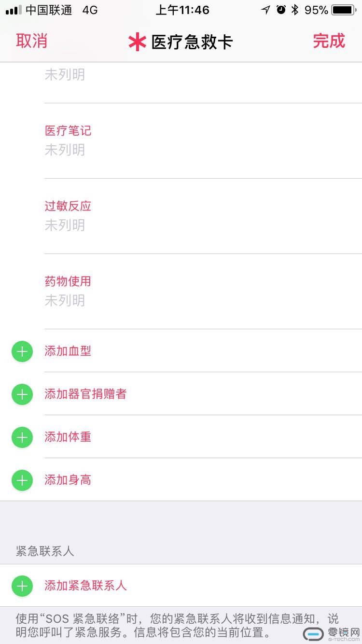This screenshot has width=362, height=644.
Task: Tap green plus icon beside 添加血型
Action: [x=22, y=351]
